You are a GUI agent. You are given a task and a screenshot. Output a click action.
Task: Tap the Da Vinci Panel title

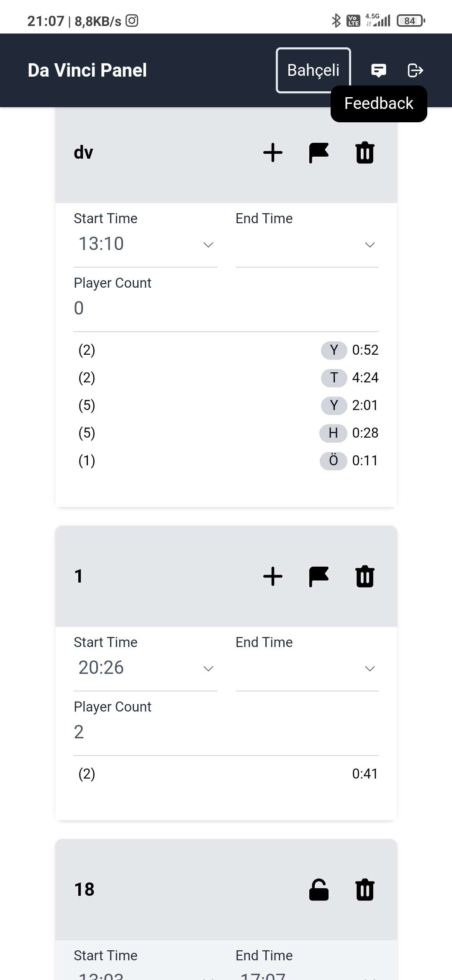(x=87, y=70)
